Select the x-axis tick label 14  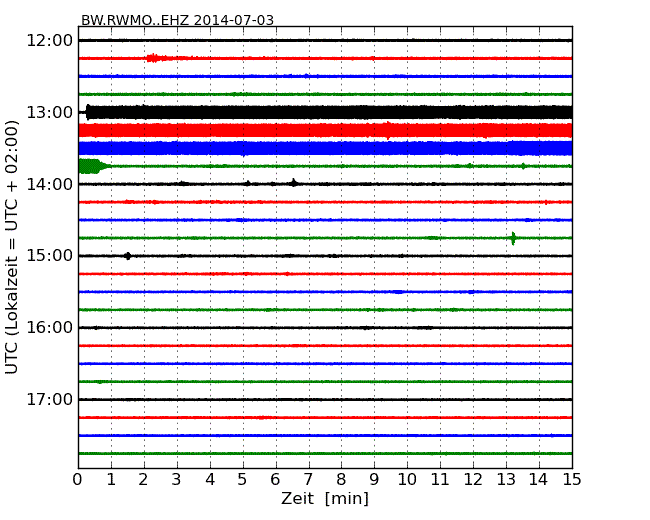538,480
